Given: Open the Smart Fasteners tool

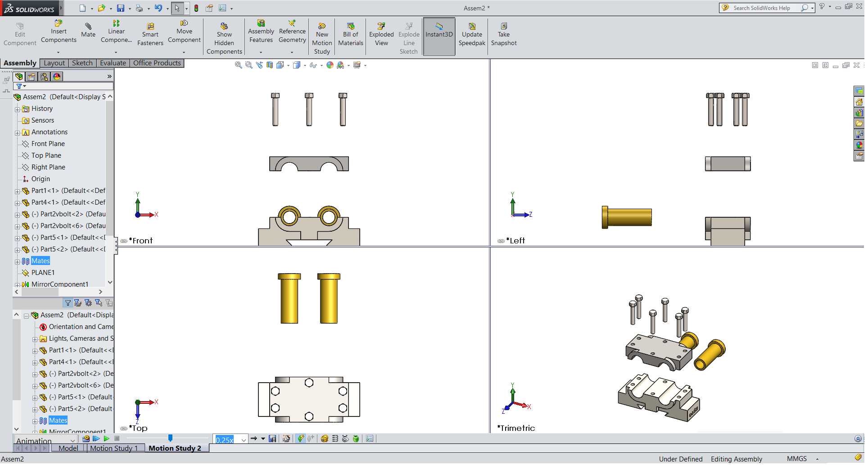Looking at the screenshot, I should 150,35.
